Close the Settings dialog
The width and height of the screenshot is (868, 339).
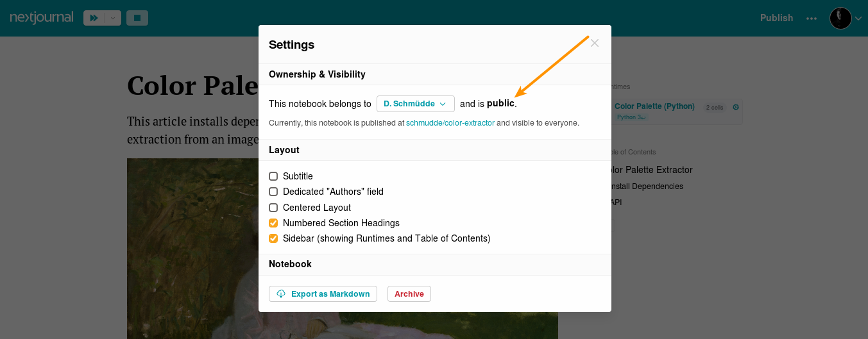point(595,43)
